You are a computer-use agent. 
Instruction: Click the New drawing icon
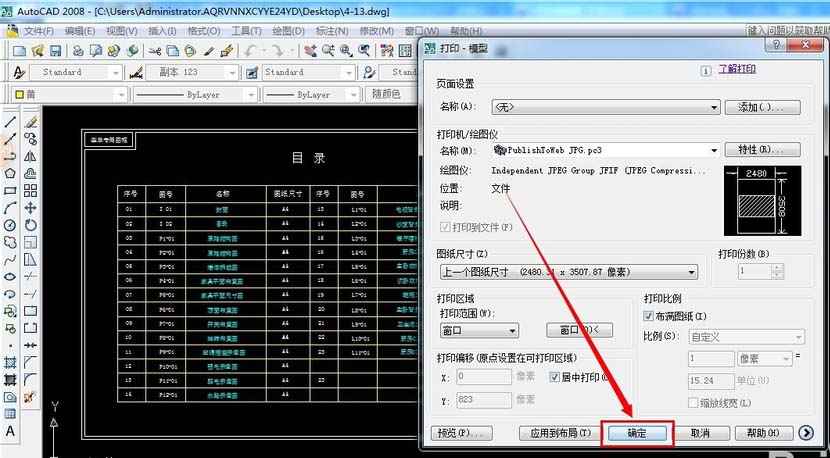pos(20,51)
